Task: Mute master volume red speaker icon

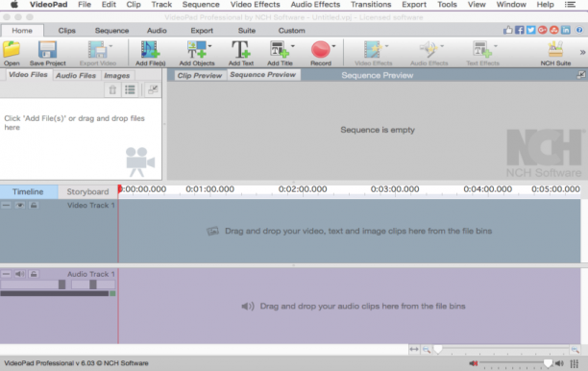Action: [474, 363]
